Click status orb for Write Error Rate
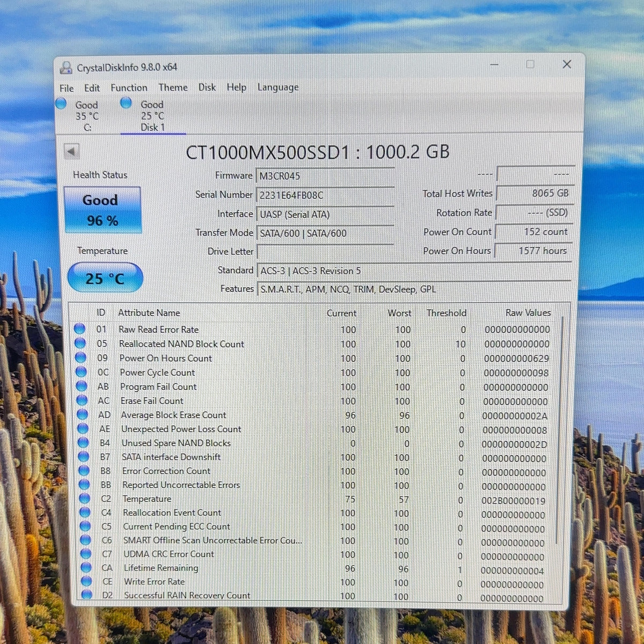This screenshot has height=644, width=644. (x=86, y=581)
